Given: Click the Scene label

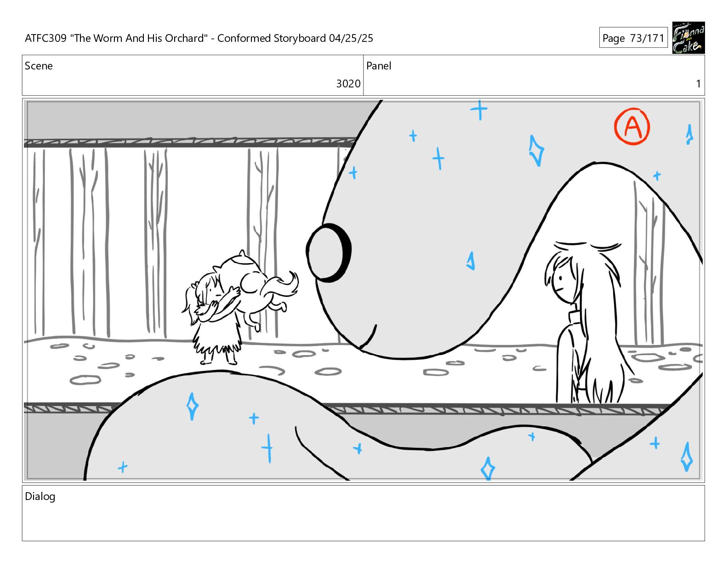Looking at the screenshot, I should point(39,66).
